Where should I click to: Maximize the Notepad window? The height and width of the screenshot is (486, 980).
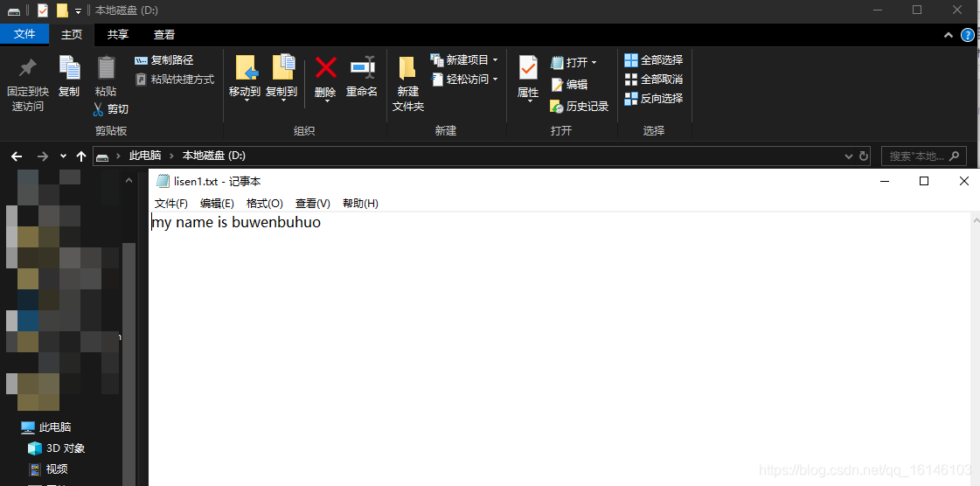924,181
